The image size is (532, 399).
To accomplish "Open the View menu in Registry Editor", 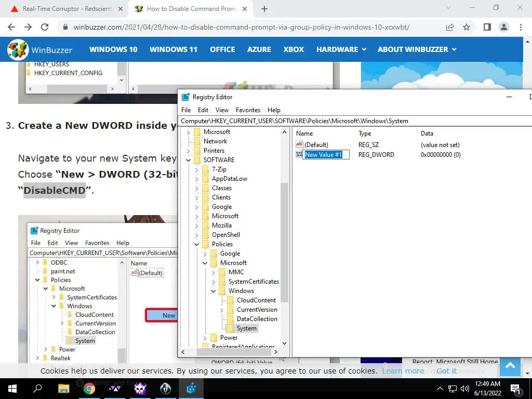I will point(222,110).
